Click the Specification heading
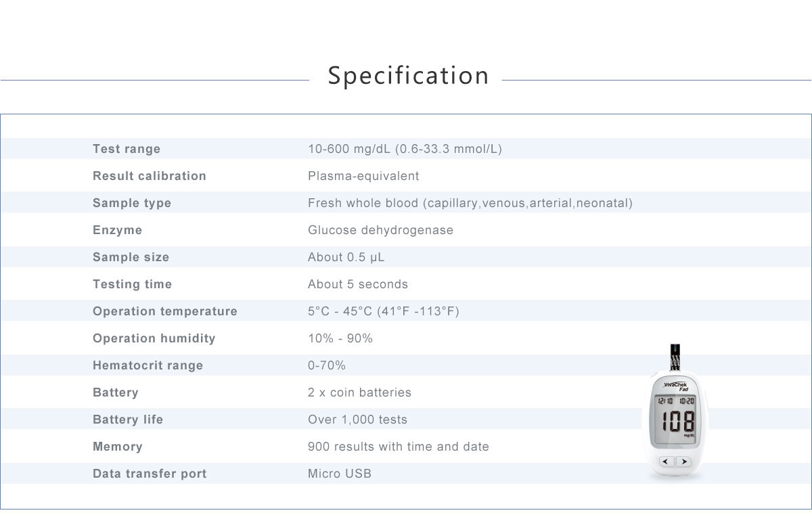This screenshot has width=812, height=521. tap(408, 75)
